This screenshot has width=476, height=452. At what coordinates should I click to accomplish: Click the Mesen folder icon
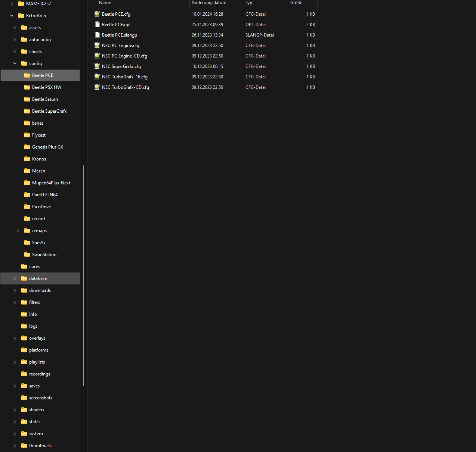[27, 171]
